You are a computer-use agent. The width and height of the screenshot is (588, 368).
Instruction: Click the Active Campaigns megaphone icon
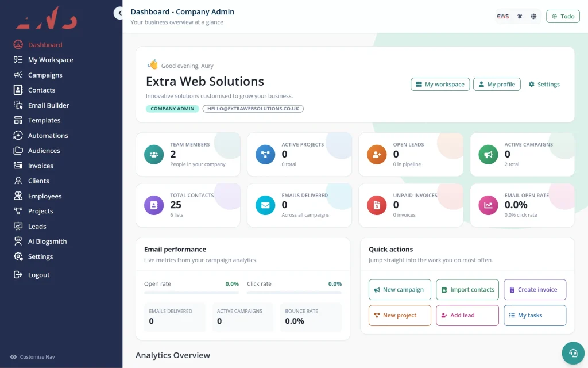click(488, 154)
